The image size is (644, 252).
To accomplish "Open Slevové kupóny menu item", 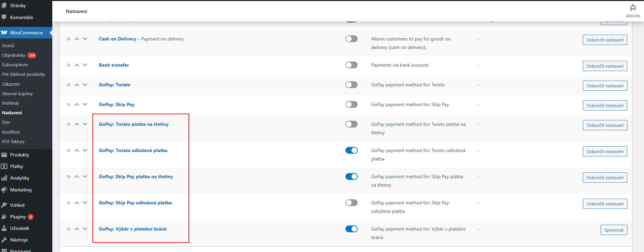I will [17, 94].
